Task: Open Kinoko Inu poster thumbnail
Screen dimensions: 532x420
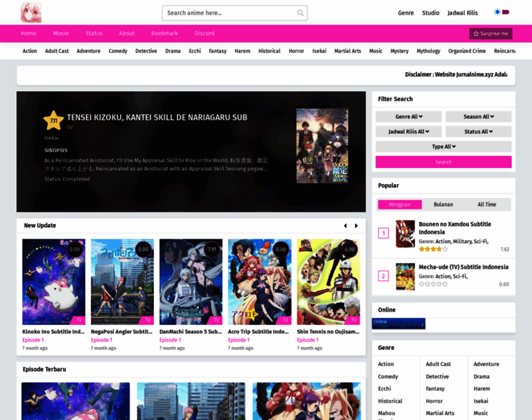Action: click(54, 282)
